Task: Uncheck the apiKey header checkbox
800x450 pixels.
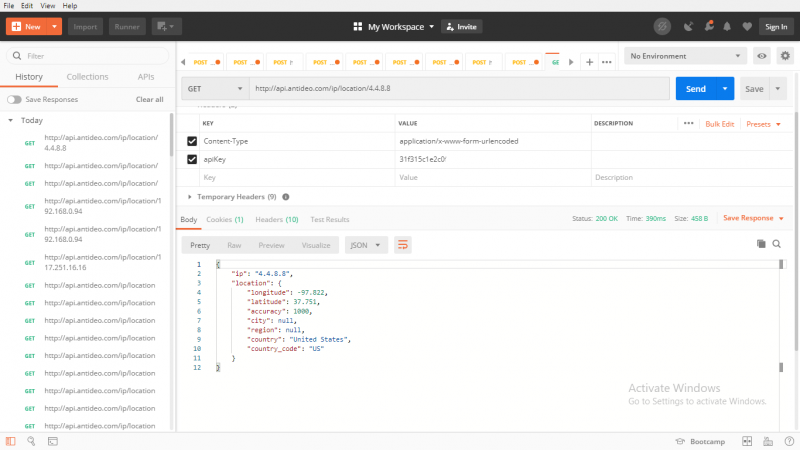Action: 192,159
